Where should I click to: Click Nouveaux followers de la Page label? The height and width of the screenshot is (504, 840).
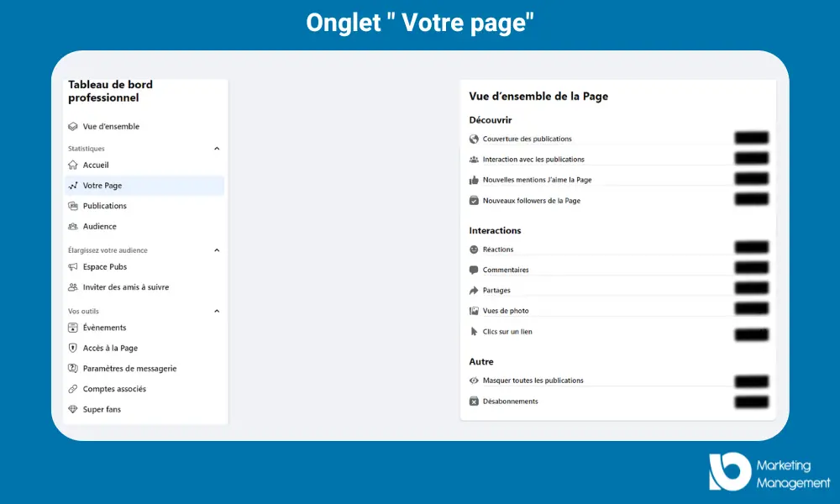tap(532, 200)
